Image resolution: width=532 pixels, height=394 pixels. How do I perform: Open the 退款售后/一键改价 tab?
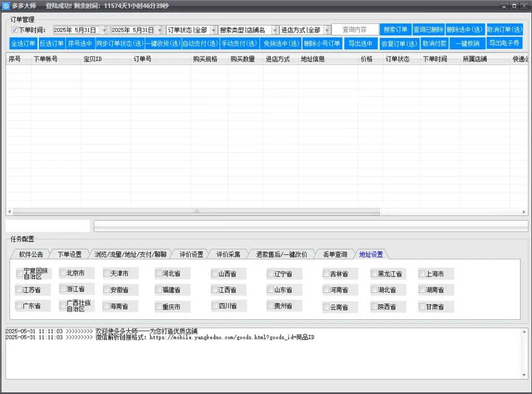tap(281, 254)
